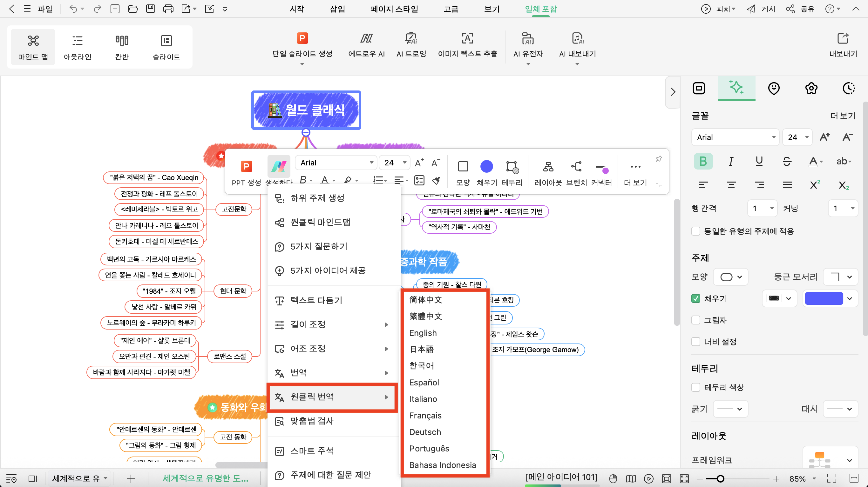Select 원클릭 마인드맵 menu item
The width and height of the screenshot is (868, 487).
334,222
